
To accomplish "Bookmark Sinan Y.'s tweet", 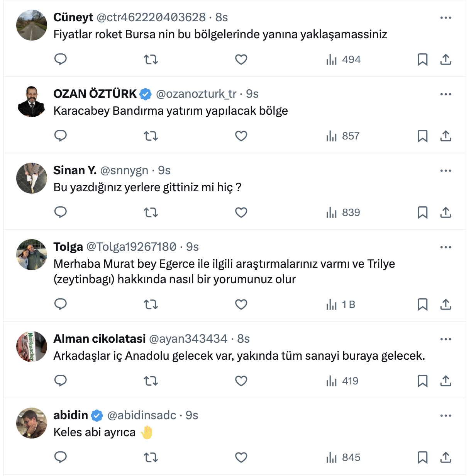I will pos(422,212).
